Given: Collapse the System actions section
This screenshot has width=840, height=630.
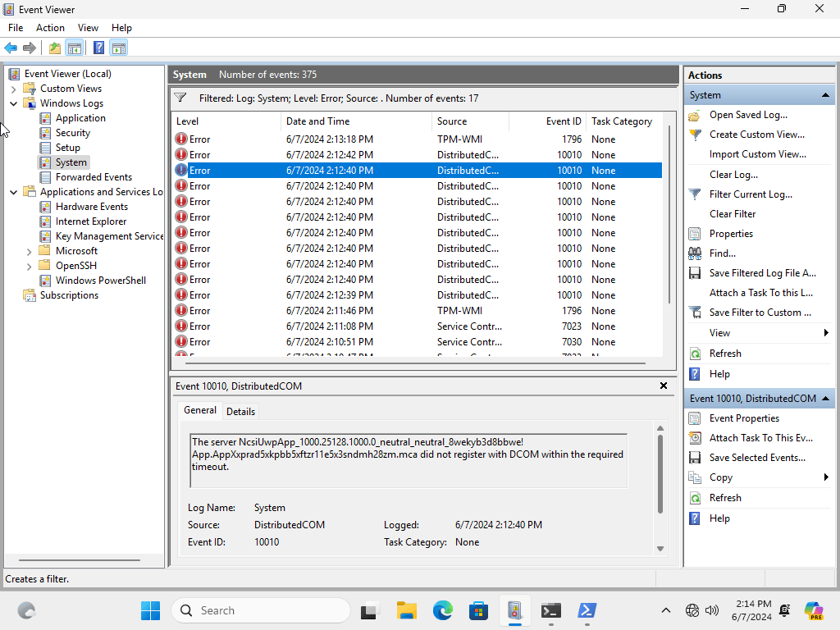Looking at the screenshot, I should [825, 95].
